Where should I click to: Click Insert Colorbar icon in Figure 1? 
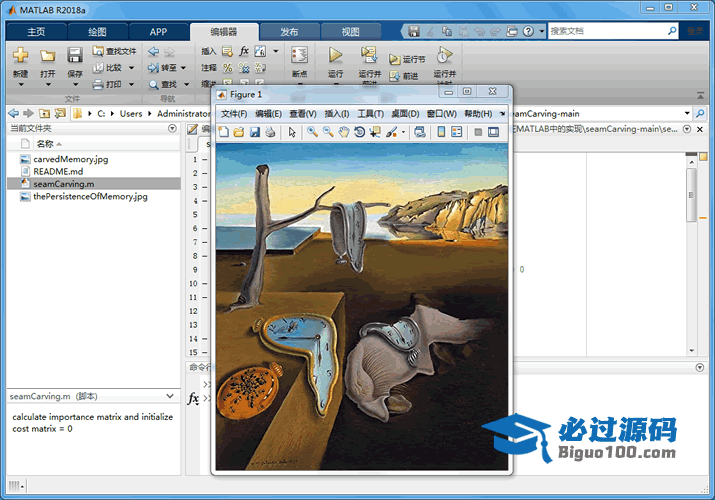coord(441,132)
